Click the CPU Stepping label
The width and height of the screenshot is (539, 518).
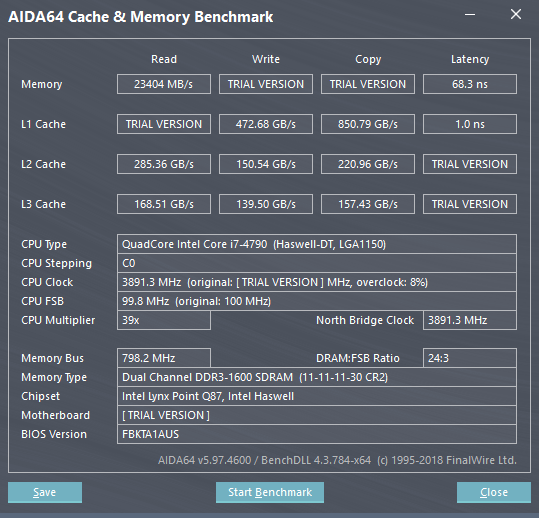(57, 264)
